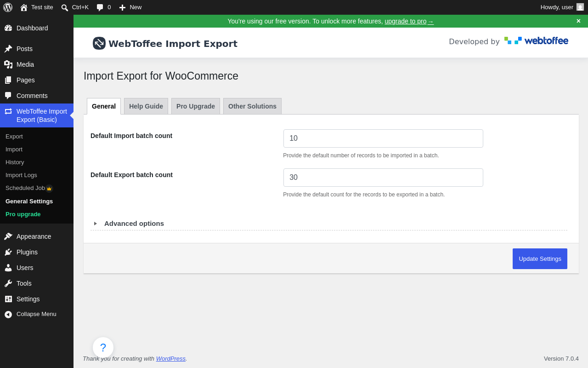Viewport: 588px width, 368px height.
Task: Click the Users person icon
Action: (8, 268)
